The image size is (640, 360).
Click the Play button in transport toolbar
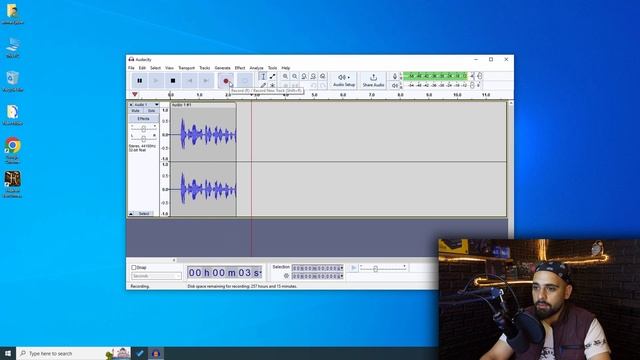point(156,81)
